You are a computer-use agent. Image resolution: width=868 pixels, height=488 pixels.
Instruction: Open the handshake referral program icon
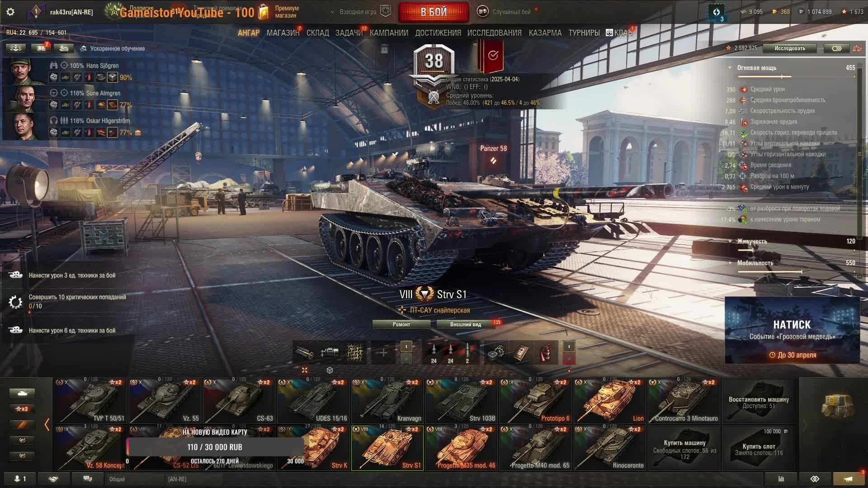point(53,479)
